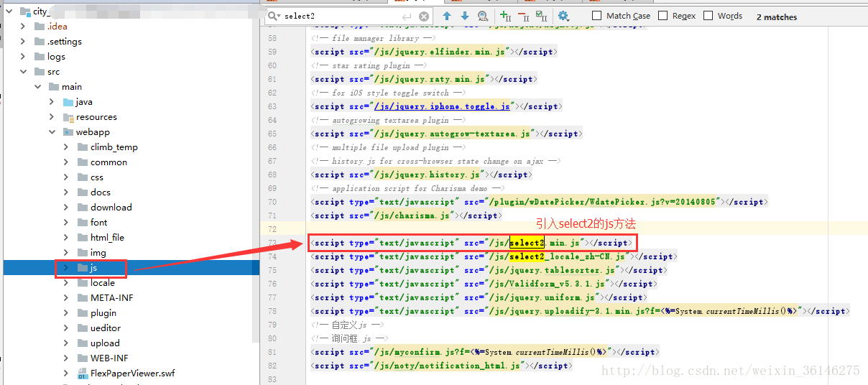Select FlexPaperViewer.swf file

click(132, 373)
